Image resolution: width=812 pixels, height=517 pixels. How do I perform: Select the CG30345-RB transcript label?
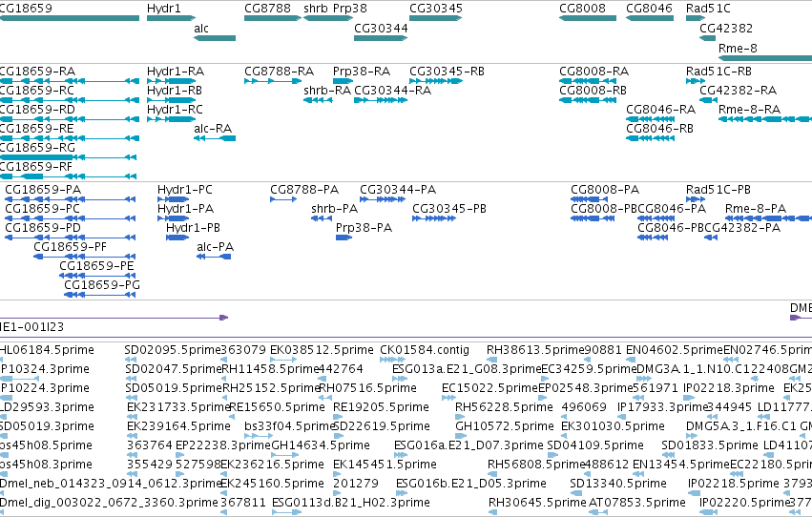click(447, 71)
